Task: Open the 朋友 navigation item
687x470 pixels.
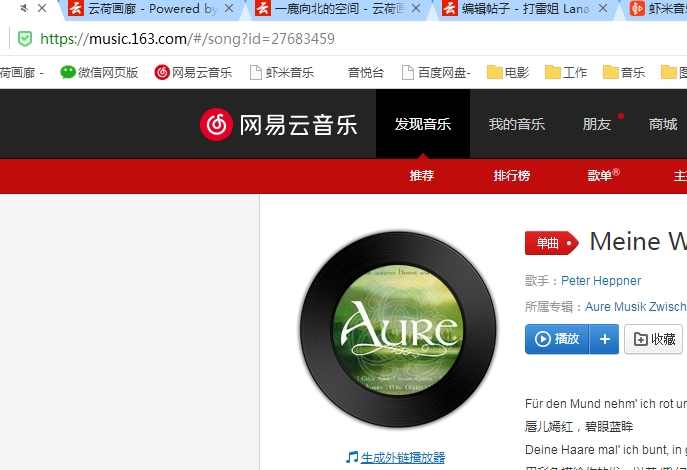Action: [x=596, y=124]
